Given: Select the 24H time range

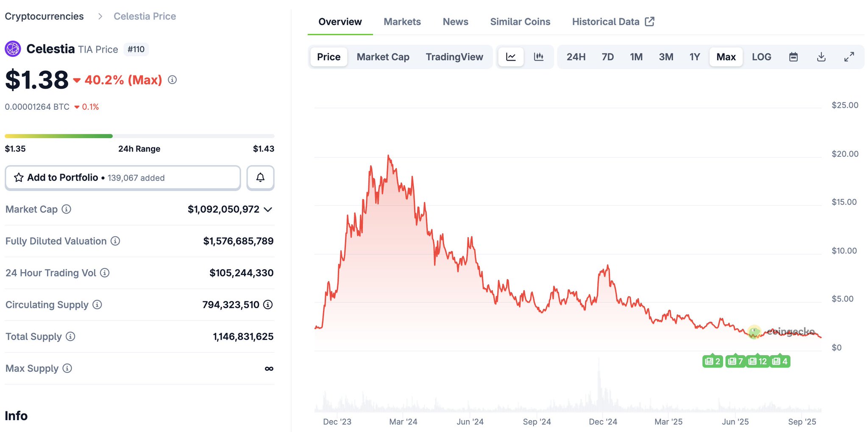Looking at the screenshot, I should pyautogui.click(x=576, y=57).
